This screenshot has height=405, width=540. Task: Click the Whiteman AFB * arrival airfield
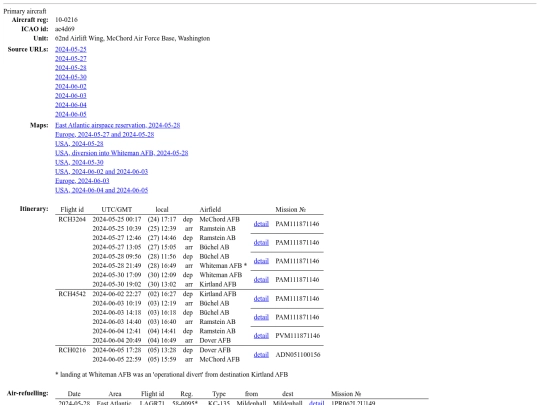point(223,266)
